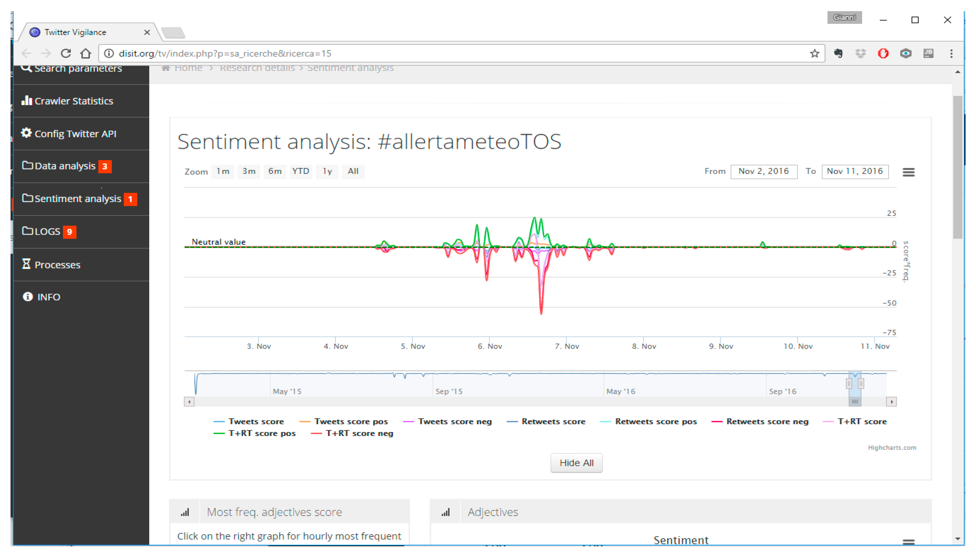Click the navigator right range handle
Image resolution: width=976 pixels, height=560 pixels.
click(x=861, y=383)
